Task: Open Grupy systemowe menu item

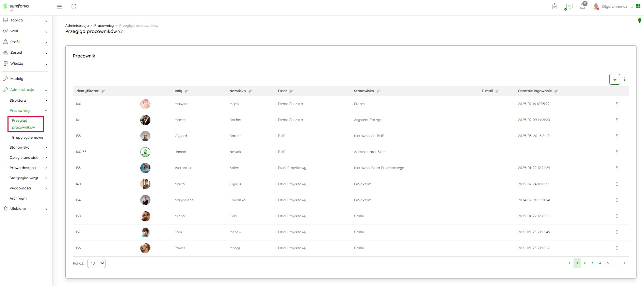Action: click(x=28, y=138)
